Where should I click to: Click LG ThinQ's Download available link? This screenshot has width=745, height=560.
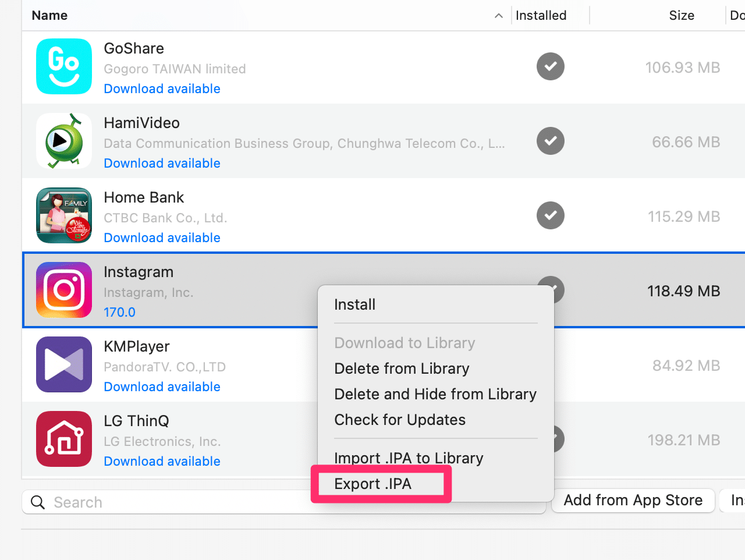pyautogui.click(x=162, y=461)
